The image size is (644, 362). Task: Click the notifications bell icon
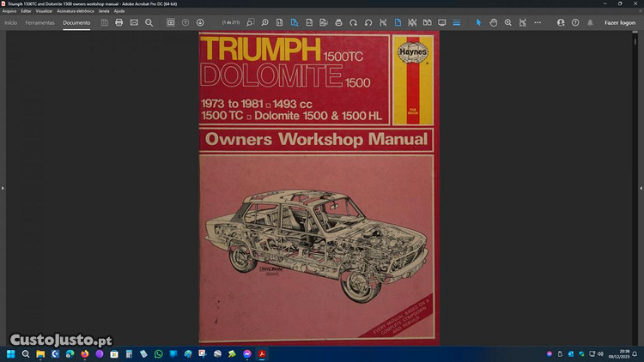589,22
